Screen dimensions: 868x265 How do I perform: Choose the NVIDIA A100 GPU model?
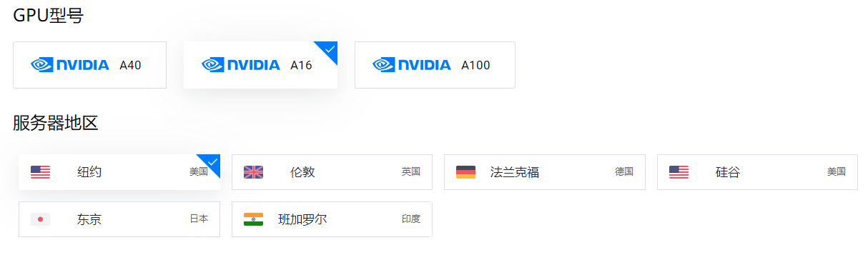tap(435, 65)
